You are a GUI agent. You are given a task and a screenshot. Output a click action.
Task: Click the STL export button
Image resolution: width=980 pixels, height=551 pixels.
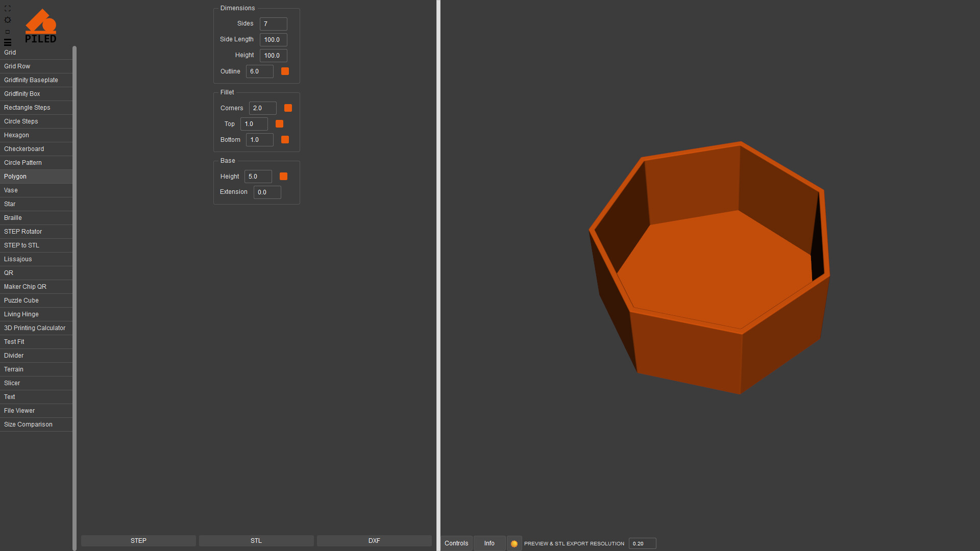[256, 541]
